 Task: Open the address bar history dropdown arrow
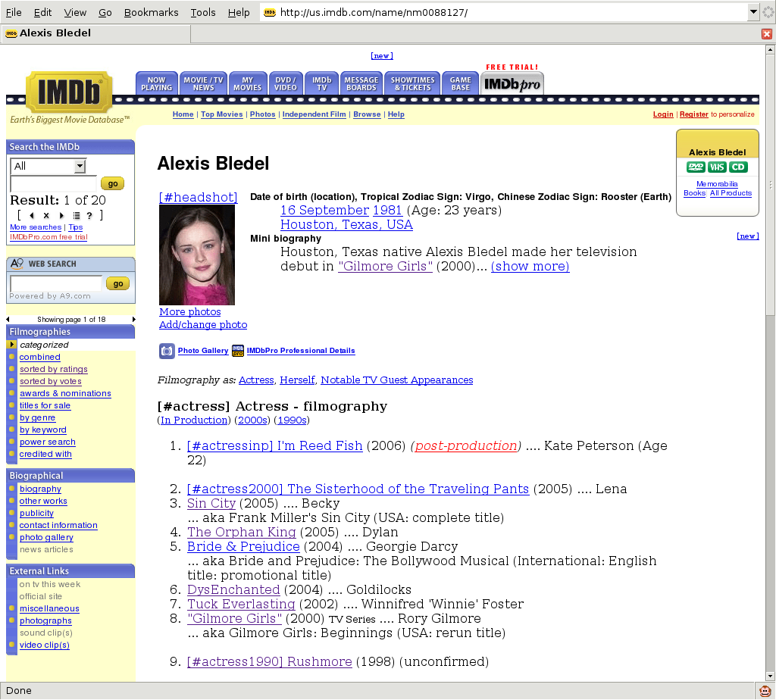(755, 12)
